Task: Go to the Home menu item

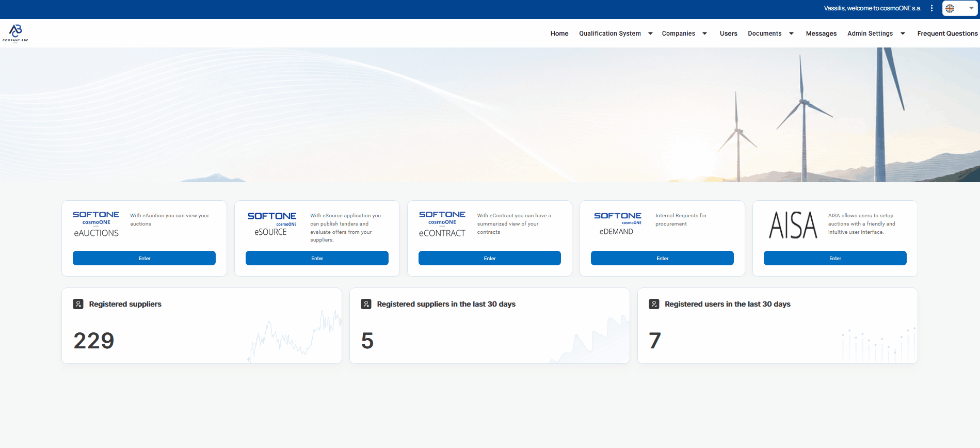Action: (559, 34)
